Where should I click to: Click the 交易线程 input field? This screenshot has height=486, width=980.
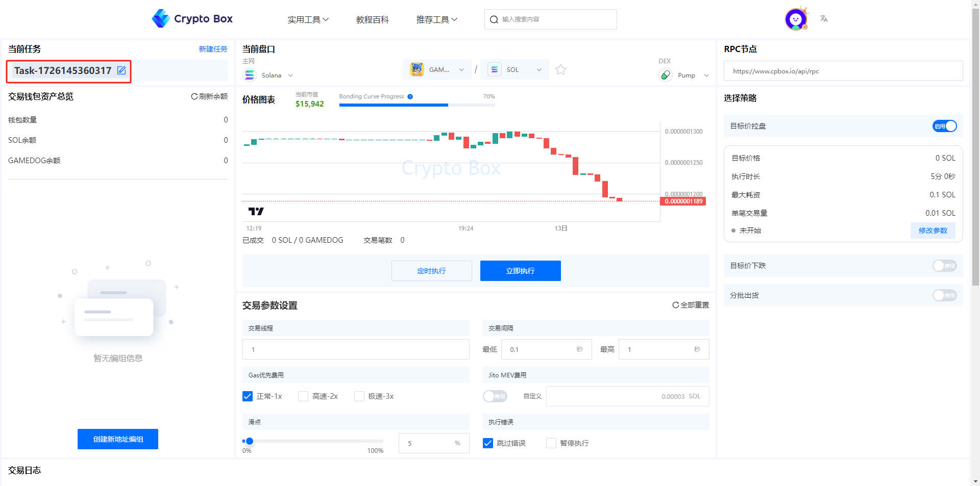pos(356,349)
